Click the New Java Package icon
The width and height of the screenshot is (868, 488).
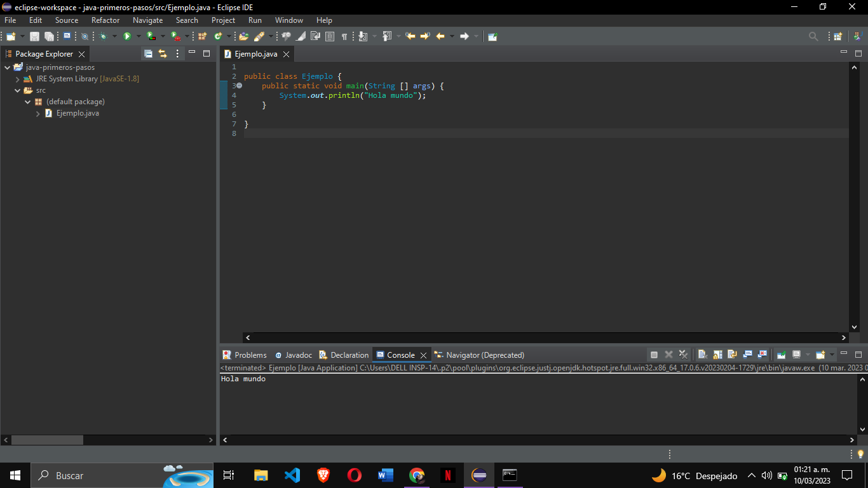coord(202,36)
